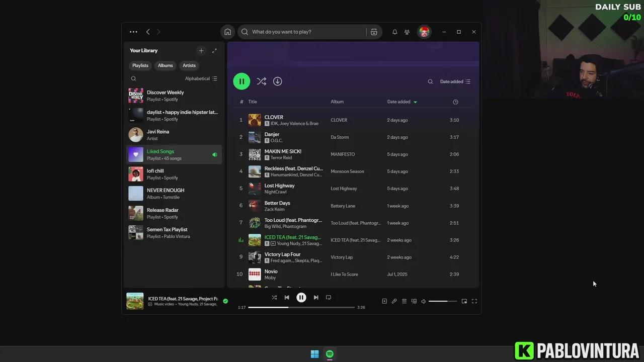Open the Javi Reina artist page
The image size is (644, 362).
coord(174,135)
